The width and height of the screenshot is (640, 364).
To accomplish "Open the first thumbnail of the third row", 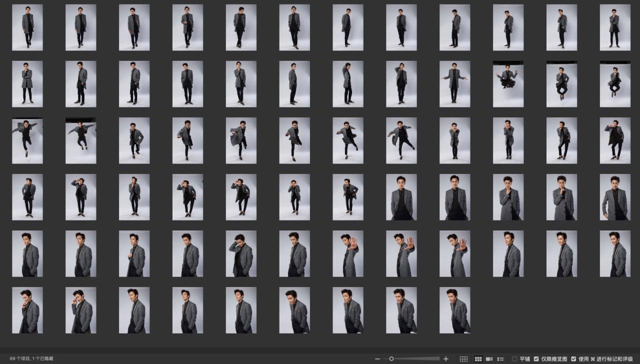I will click(x=27, y=140).
